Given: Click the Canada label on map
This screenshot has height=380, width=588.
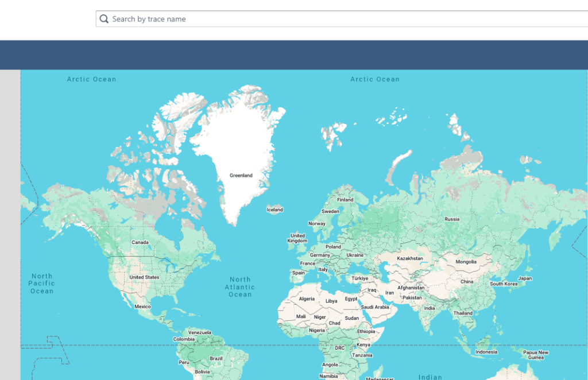Looking at the screenshot, I should pos(140,242).
